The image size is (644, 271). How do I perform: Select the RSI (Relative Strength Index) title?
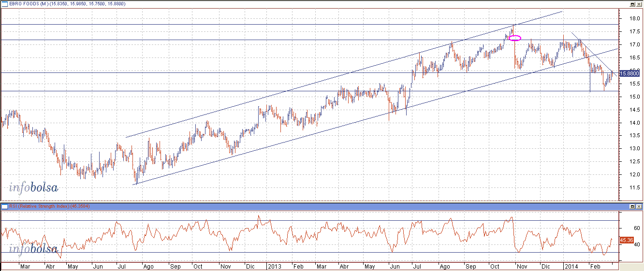coord(39,206)
